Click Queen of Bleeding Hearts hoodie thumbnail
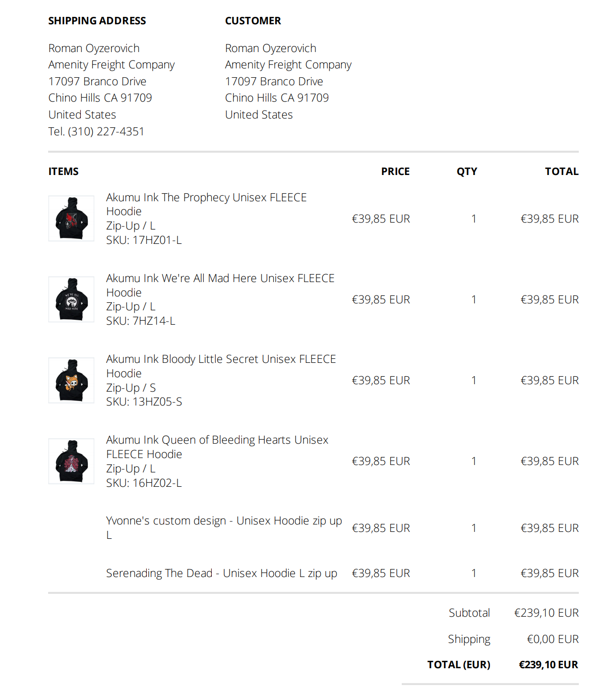 (71, 461)
